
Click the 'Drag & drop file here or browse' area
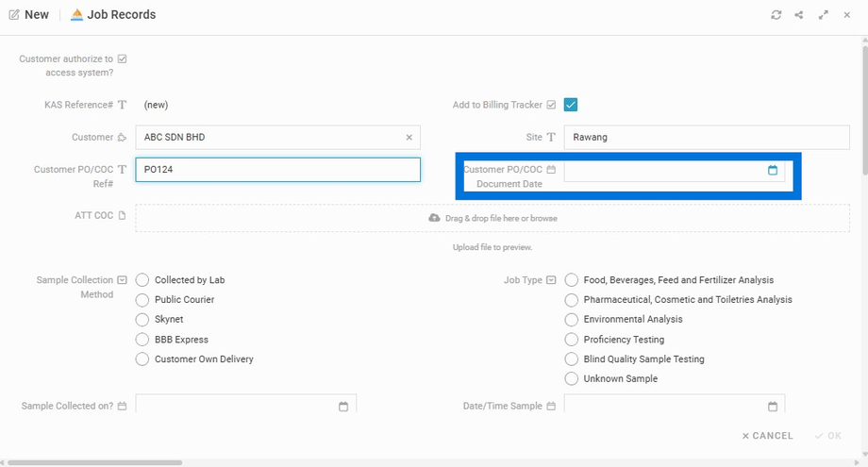coord(492,218)
